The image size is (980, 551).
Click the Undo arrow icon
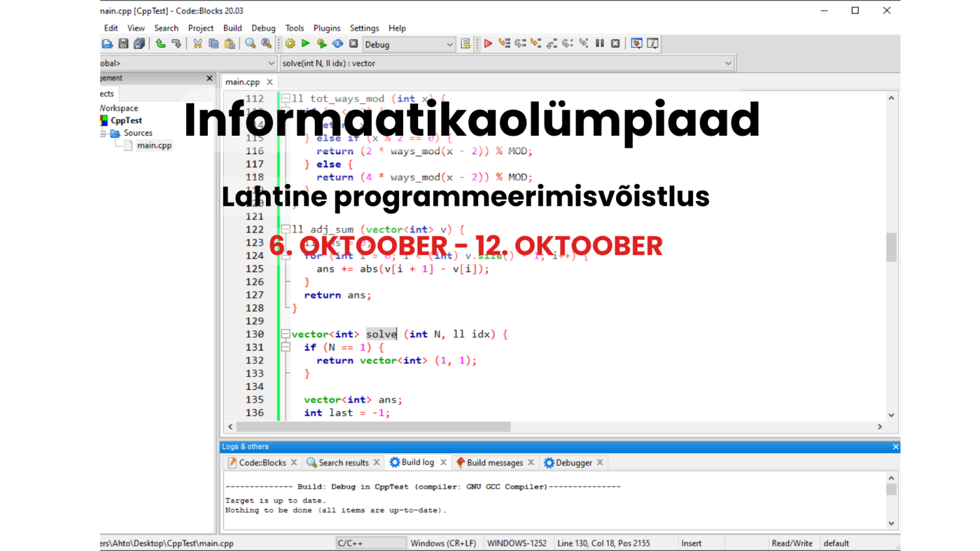pos(161,44)
